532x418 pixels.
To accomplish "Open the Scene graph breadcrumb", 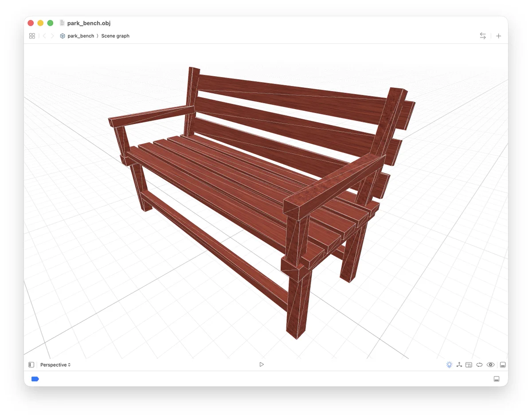I will click(115, 36).
